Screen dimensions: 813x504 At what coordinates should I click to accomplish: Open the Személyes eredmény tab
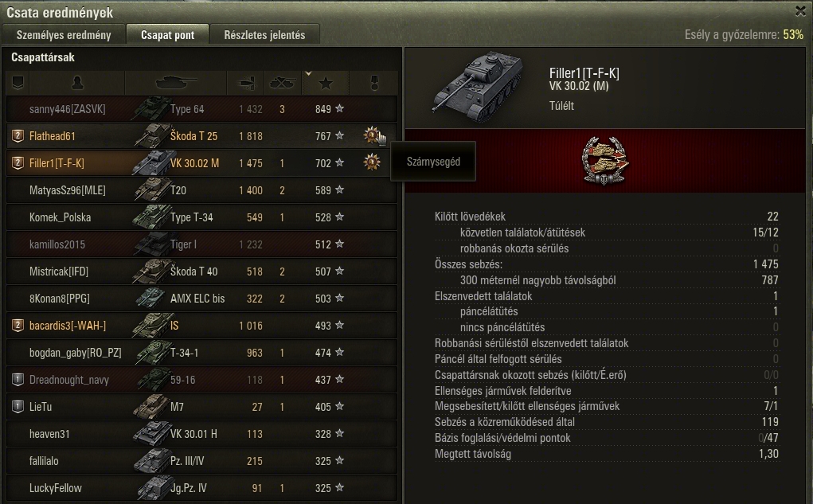[64, 35]
